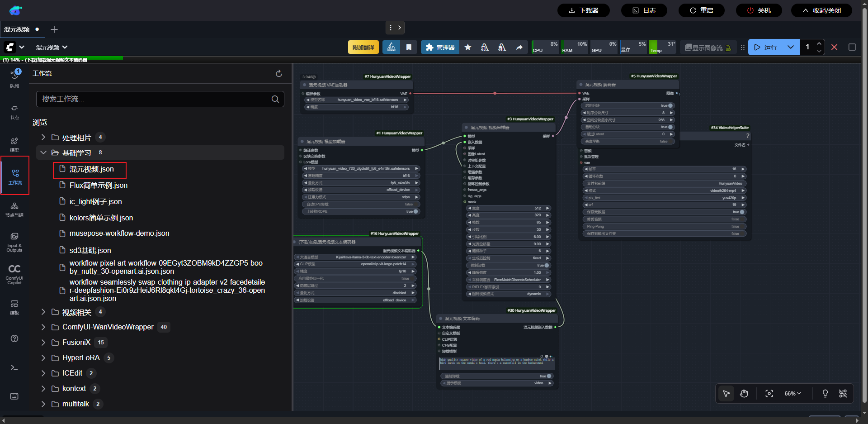The image size is (868, 424).
Task: Click the 帧率 value slider in VideoHelperSuite
Action: pyautogui.click(x=665, y=169)
